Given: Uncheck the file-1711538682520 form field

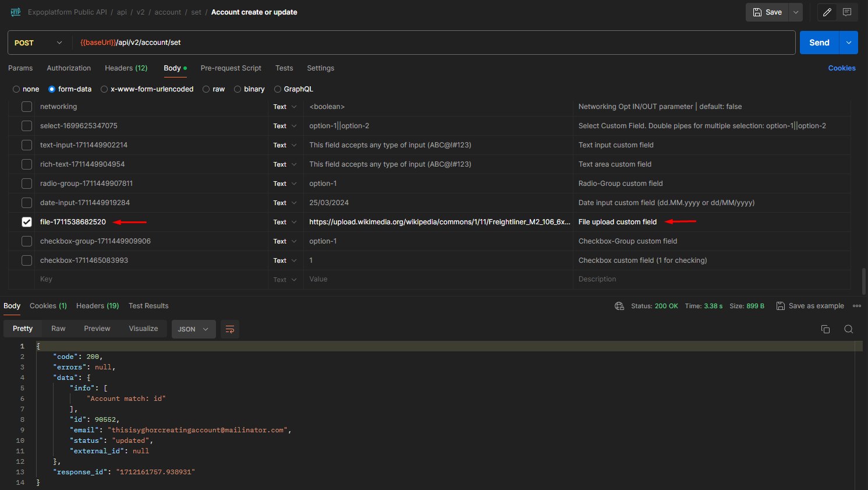Looking at the screenshot, I should pos(26,222).
